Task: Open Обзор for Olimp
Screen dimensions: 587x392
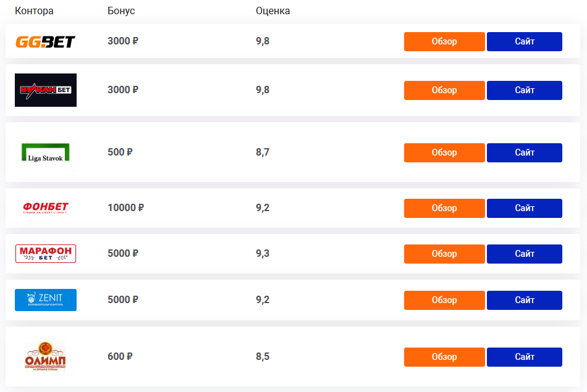Action: coord(444,357)
